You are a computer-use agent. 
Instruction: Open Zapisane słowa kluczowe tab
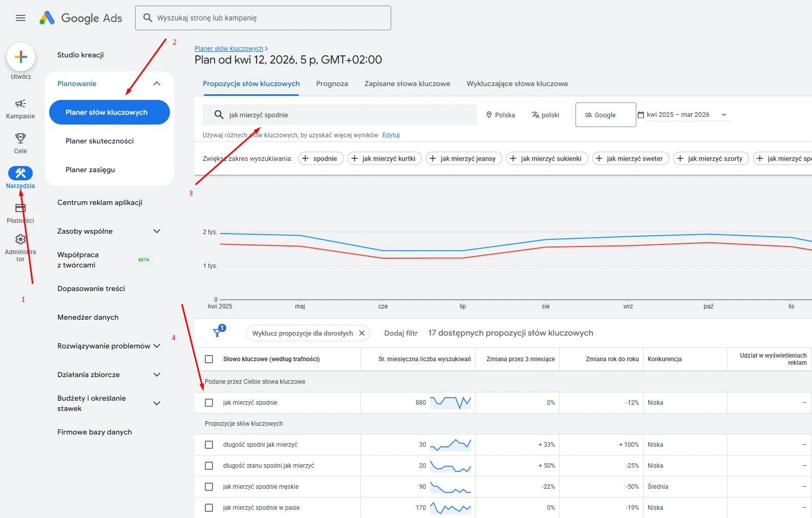coord(408,84)
